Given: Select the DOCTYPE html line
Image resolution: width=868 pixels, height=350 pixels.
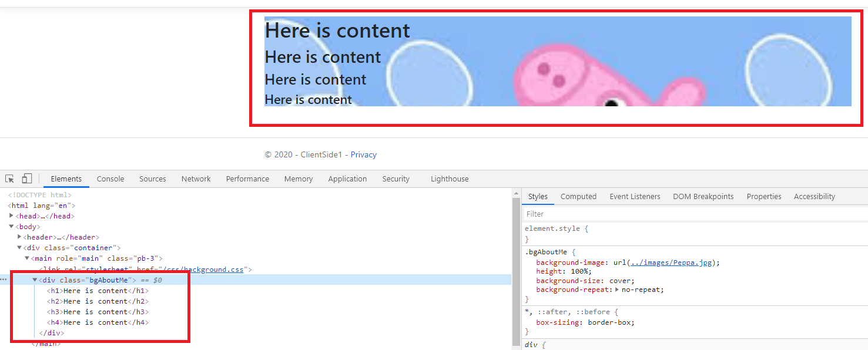Looking at the screenshot, I should pos(39,195).
